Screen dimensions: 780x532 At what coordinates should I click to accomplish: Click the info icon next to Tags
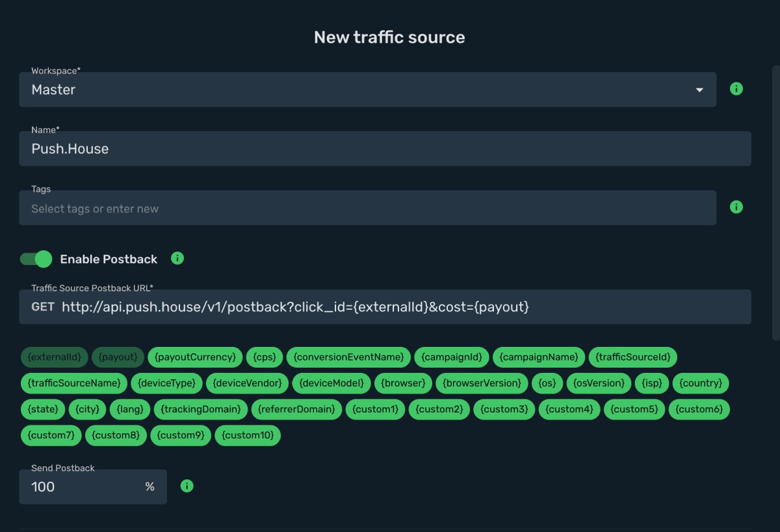pyautogui.click(x=736, y=207)
